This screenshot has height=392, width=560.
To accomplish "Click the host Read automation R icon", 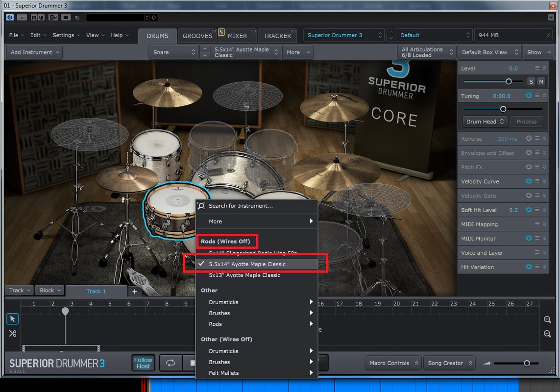I will 34,17.
